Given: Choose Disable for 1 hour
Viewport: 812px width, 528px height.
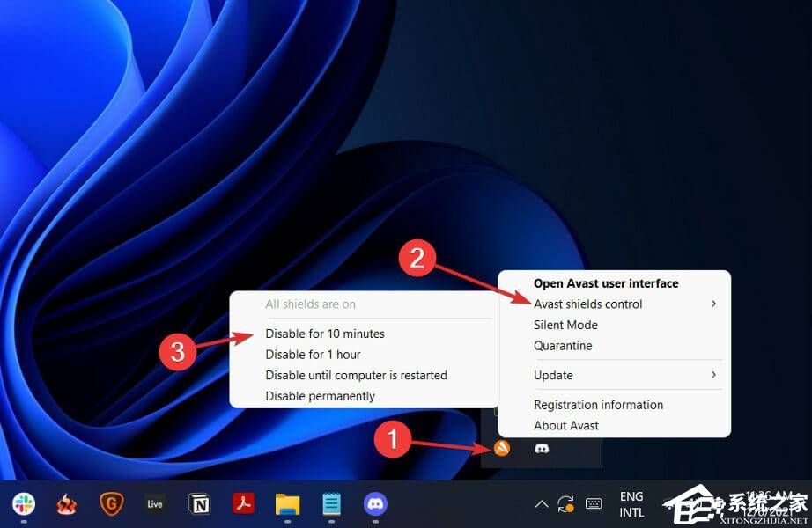Looking at the screenshot, I should (x=313, y=355).
